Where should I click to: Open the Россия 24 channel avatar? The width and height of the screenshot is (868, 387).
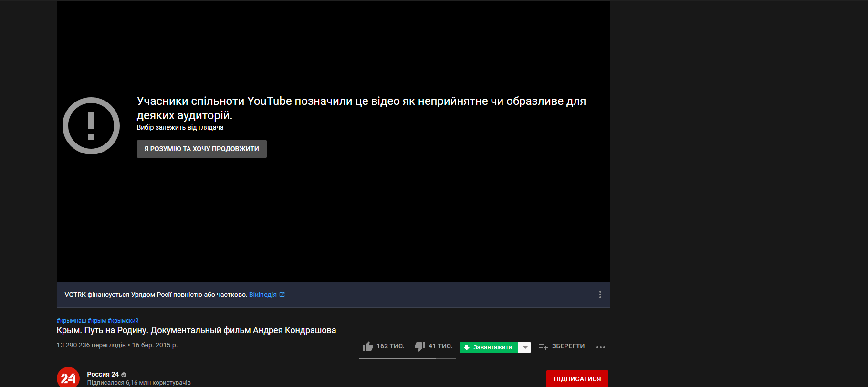pyautogui.click(x=68, y=378)
